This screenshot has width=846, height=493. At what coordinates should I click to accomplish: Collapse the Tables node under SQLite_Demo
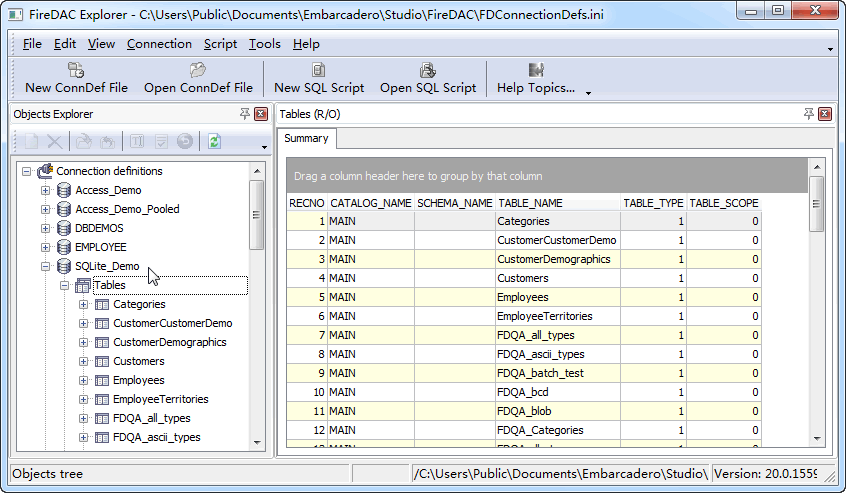tap(64, 285)
